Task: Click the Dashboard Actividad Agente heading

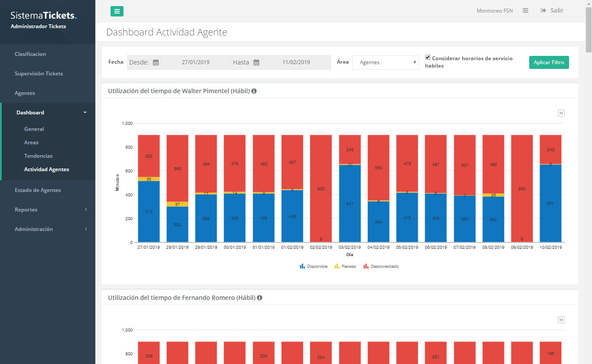Action: [x=167, y=32]
